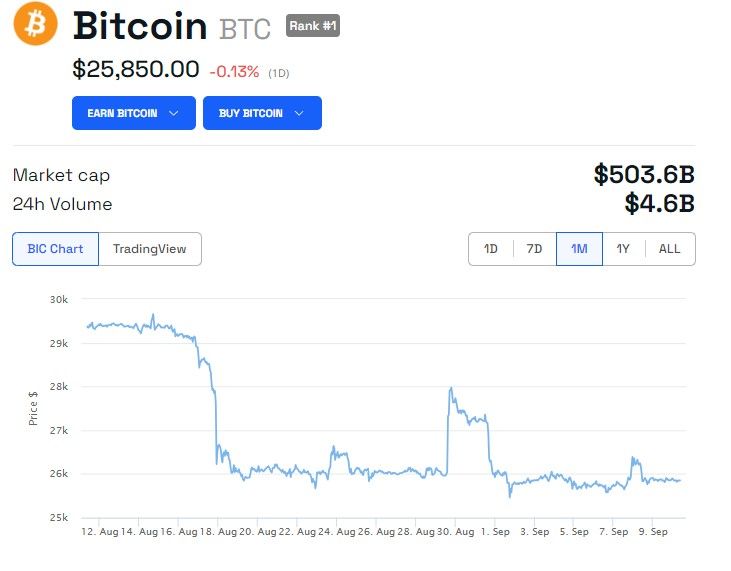
Task: Select the 1M time range
Action: click(579, 249)
